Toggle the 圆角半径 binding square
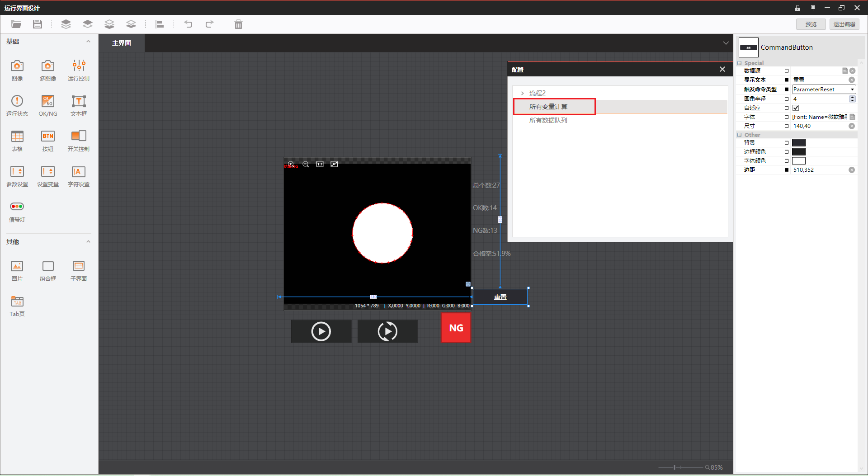Viewport: 868px width, 476px height. pyautogui.click(x=787, y=99)
